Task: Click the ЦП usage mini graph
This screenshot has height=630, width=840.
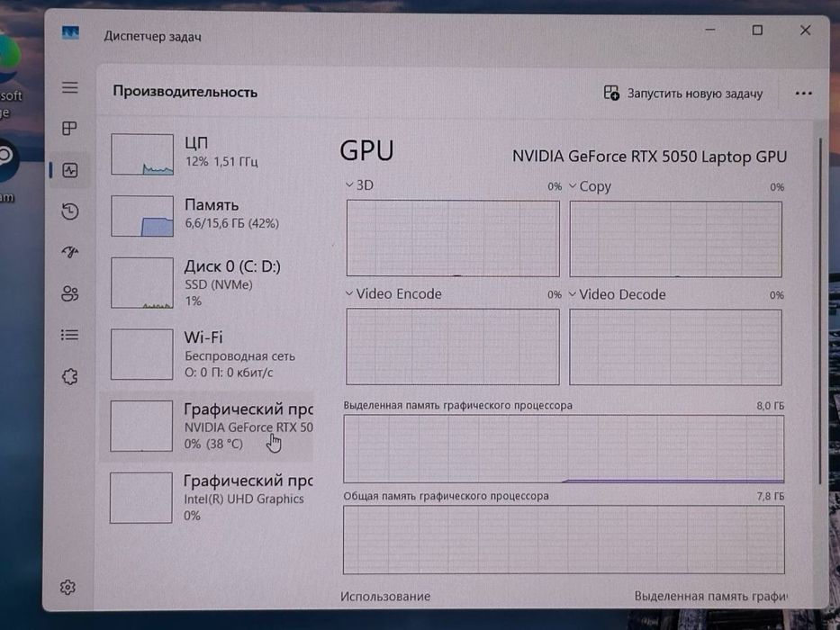Action: point(142,154)
